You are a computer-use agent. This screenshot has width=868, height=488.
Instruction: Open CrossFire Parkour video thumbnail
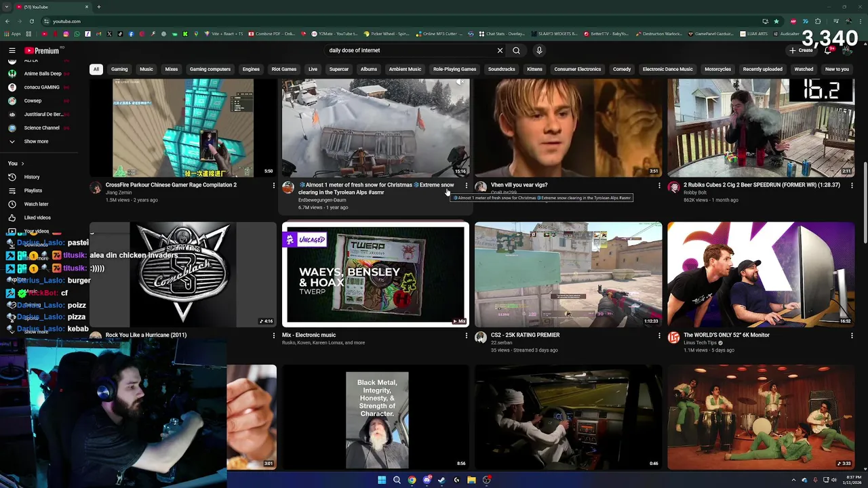click(183, 127)
